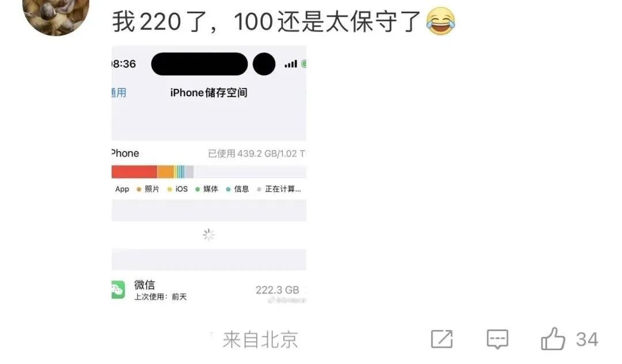This screenshot has height=364, width=622.
Task: Click the 来自北京 location text
Action: pos(260,339)
